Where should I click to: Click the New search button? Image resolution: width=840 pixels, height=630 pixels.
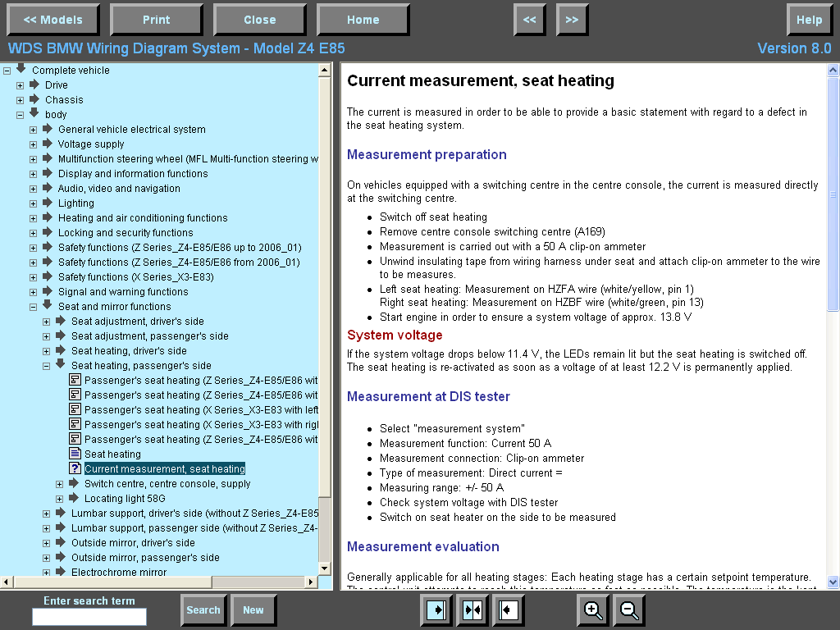pos(253,609)
